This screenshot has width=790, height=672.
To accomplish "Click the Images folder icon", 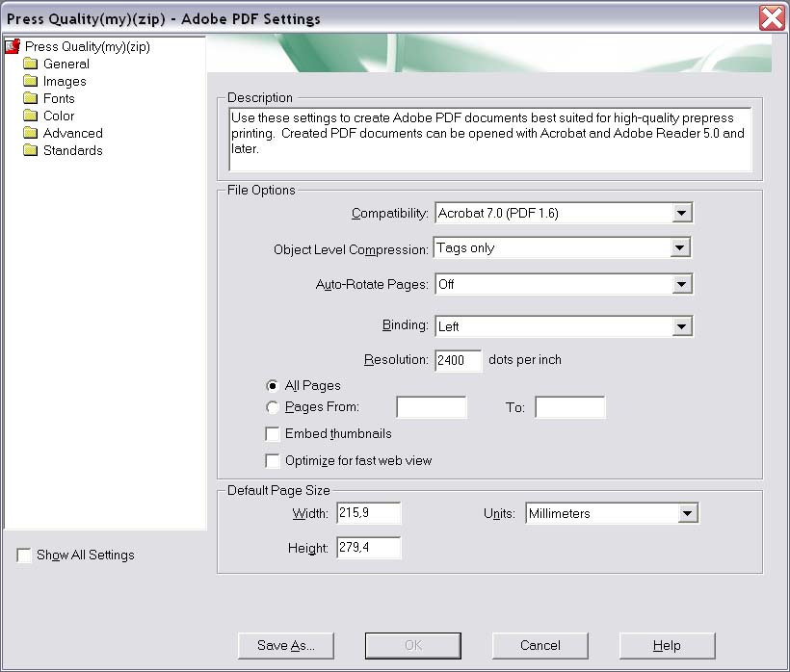I will coord(31,81).
